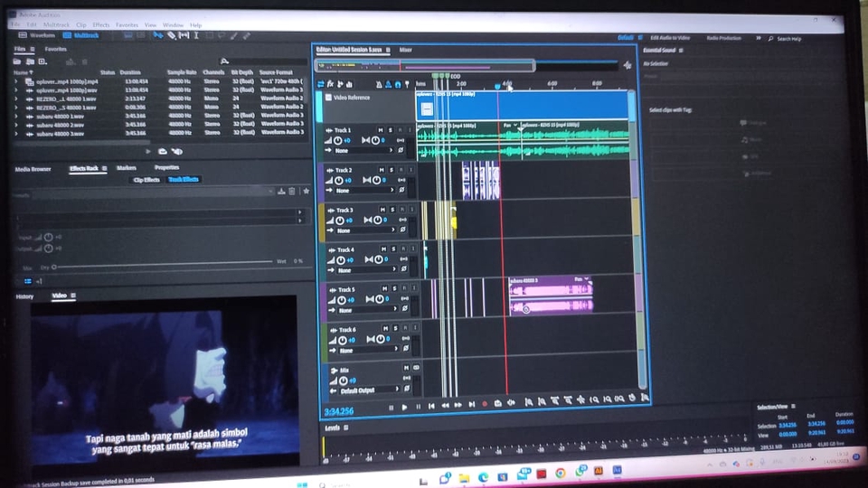This screenshot has width=868, height=488.
Task: Select the Slip tool in top toolbar
Action: [x=184, y=35]
